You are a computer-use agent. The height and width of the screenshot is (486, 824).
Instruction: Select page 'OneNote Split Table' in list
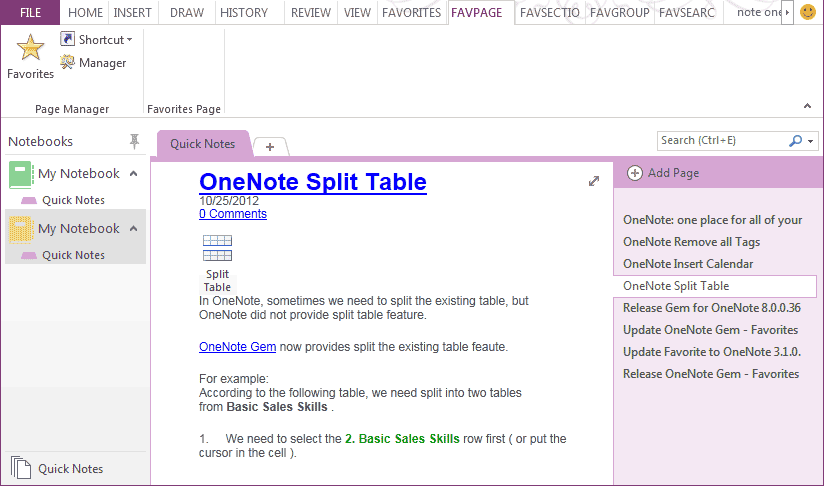coord(715,286)
